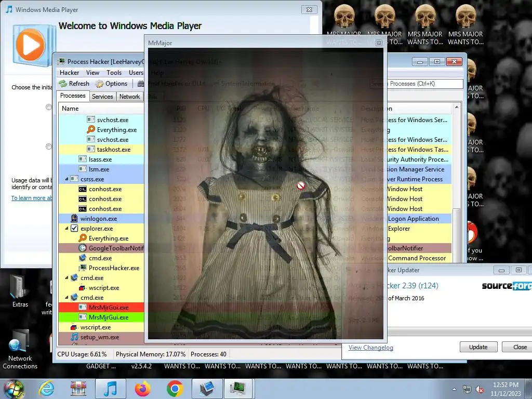Launch Internet Explorer from the taskbar
The image size is (532, 399).
click(x=47, y=389)
